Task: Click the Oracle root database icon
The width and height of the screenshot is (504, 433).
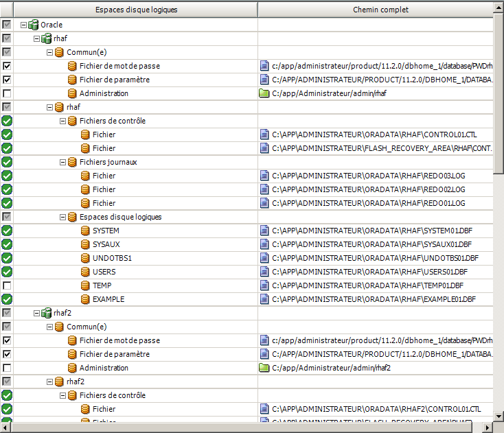Action: [x=34, y=25]
